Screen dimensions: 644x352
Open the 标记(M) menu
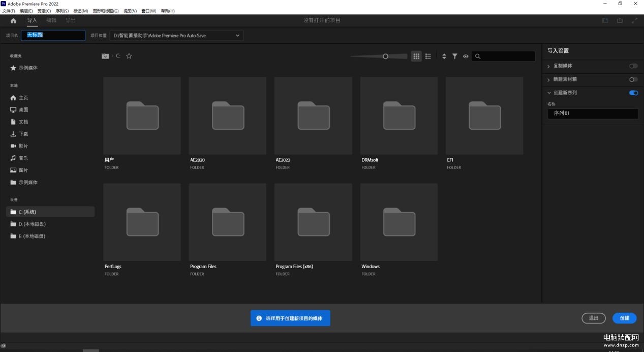point(80,11)
